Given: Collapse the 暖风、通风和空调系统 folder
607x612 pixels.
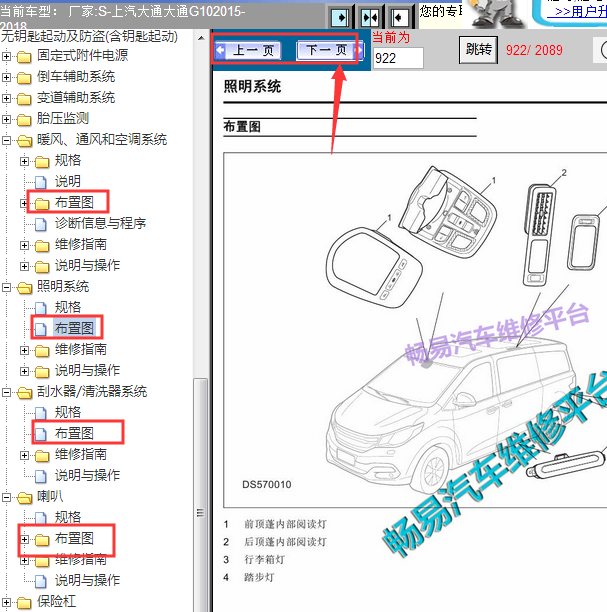Looking at the screenshot, I should click(x=6, y=140).
